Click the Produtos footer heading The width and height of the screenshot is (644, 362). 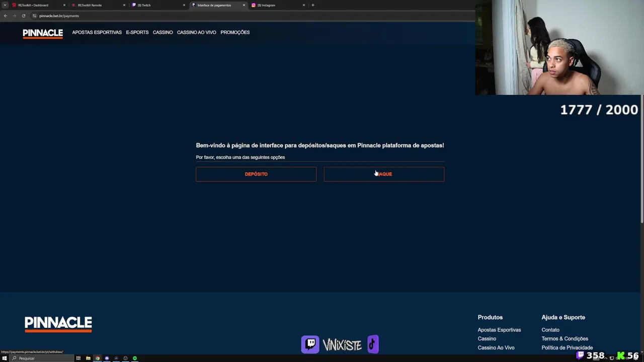(490, 317)
